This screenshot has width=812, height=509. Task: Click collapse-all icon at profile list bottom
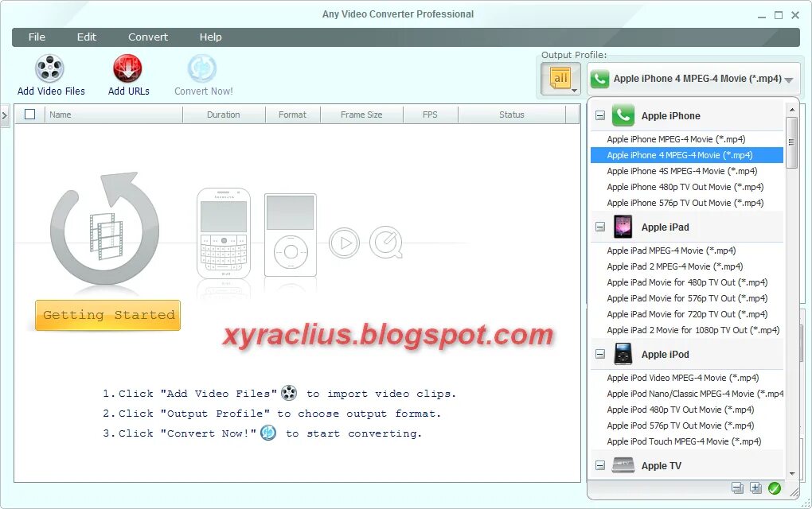pos(737,488)
